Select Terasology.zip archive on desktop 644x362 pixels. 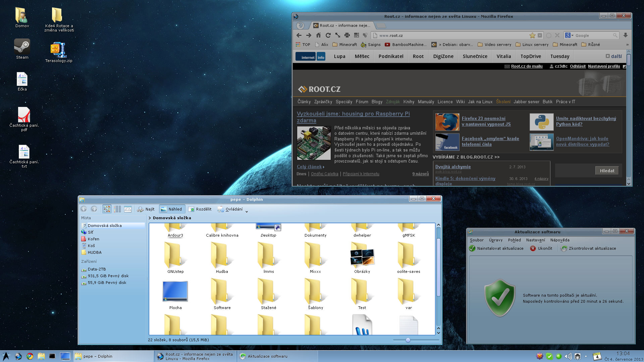59,52
